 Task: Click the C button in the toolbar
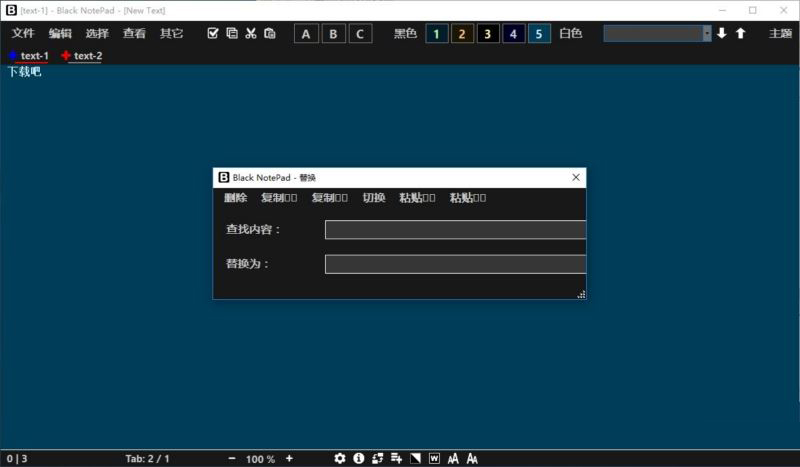click(x=360, y=34)
